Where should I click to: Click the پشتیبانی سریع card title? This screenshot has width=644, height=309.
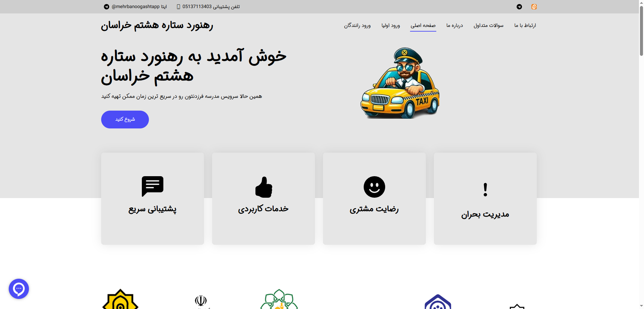[x=153, y=209]
